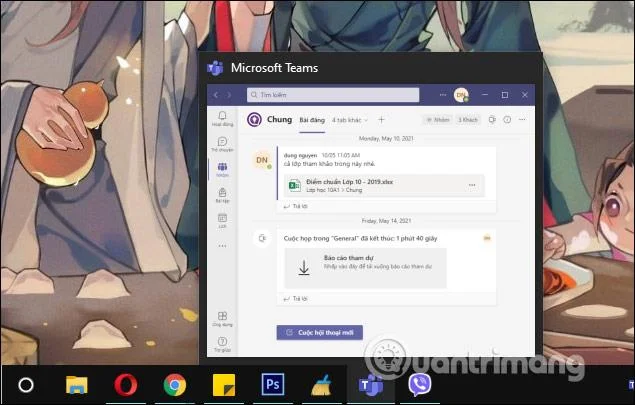Viewport: 635px width, 405px height.
Task: Add a new tab with plus icon
Action: coord(381,119)
